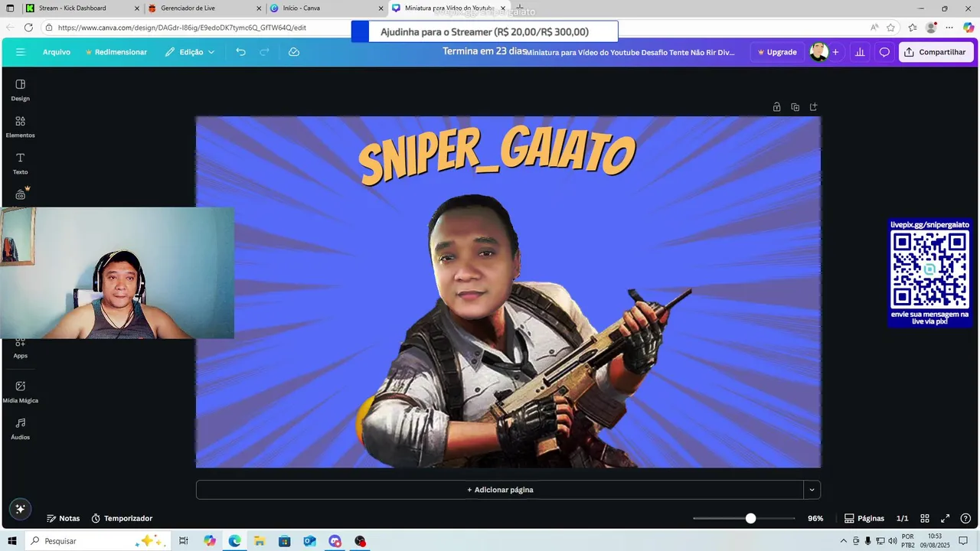Close the Início - Canva tab
980x551 pixels.
pos(381,8)
